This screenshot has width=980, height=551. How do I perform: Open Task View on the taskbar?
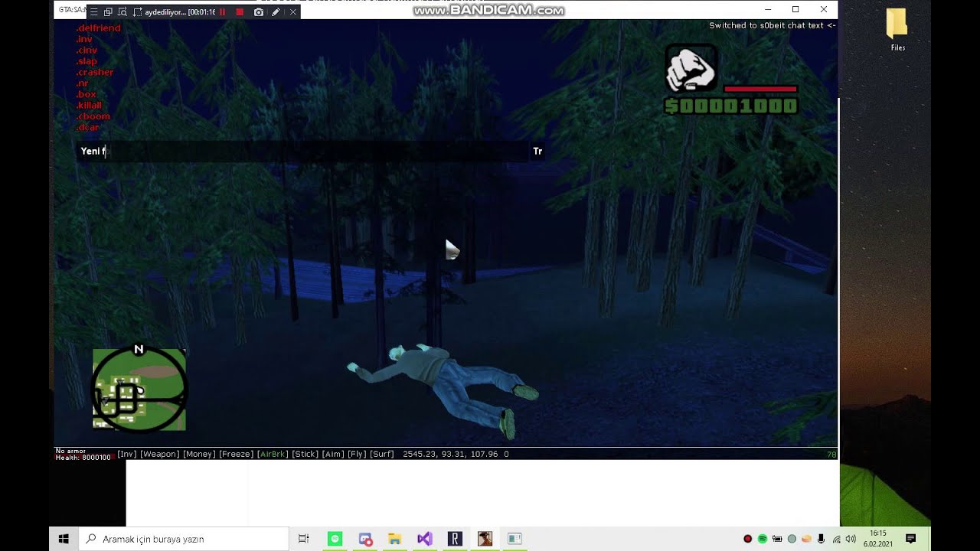click(303, 539)
